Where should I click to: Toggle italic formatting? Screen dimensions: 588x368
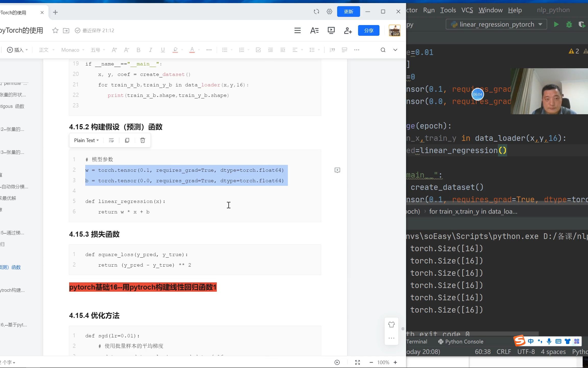(x=151, y=50)
